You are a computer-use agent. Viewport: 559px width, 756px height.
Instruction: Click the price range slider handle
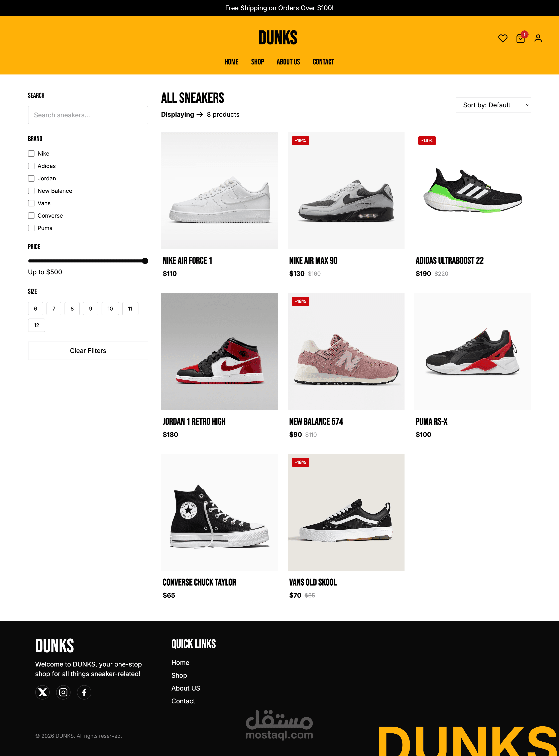(145, 261)
